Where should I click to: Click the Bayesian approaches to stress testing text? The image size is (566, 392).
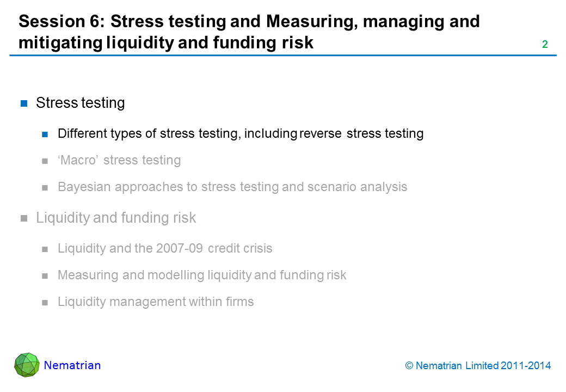(x=232, y=187)
